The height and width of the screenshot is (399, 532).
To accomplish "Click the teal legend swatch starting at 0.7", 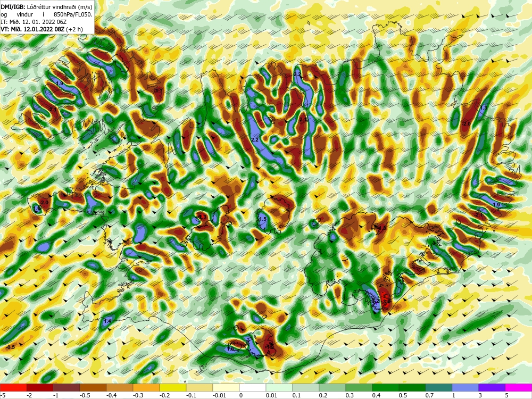I will click(x=439, y=388).
